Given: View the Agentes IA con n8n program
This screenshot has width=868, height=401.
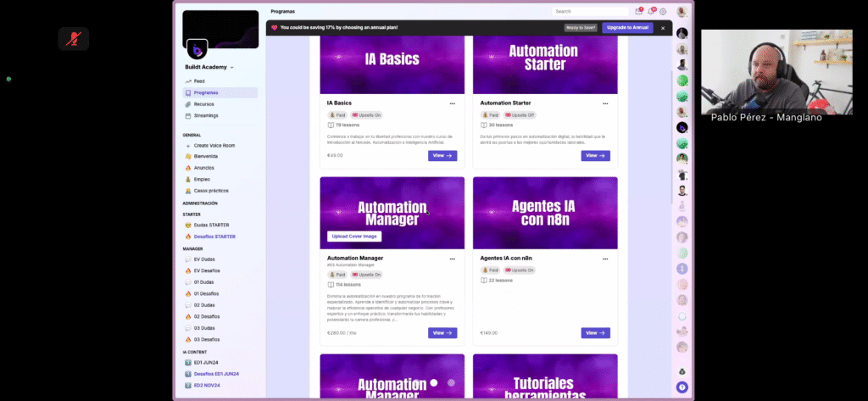Looking at the screenshot, I should (595, 333).
